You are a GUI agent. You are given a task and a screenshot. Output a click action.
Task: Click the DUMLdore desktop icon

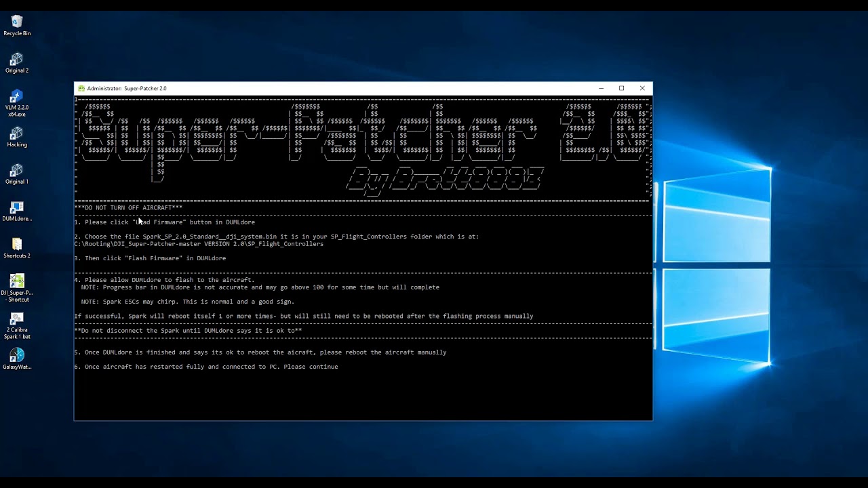click(17, 211)
